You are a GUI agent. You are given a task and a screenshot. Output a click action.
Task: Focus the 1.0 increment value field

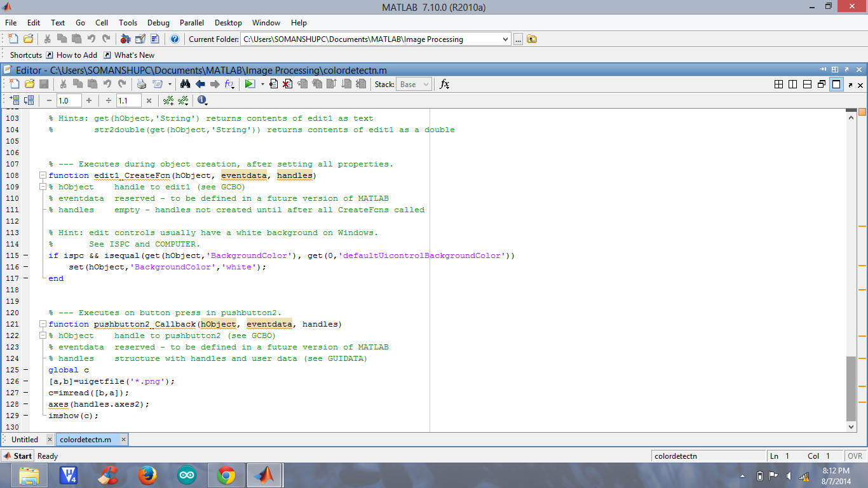69,100
